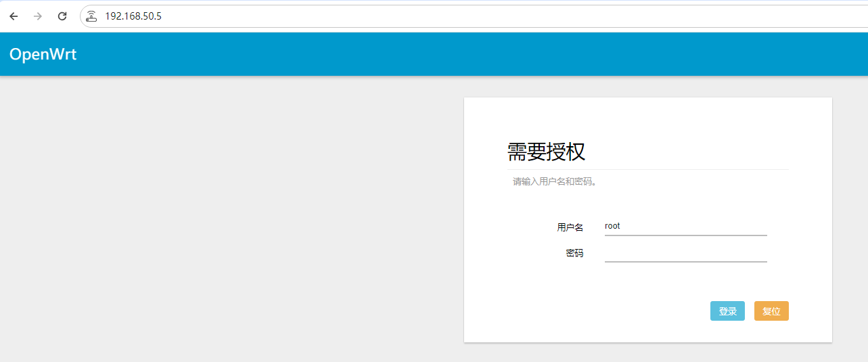Image resolution: width=868 pixels, height=362 pixels.
Task: Reload the page with refresh icon
Action: point(62,16)
